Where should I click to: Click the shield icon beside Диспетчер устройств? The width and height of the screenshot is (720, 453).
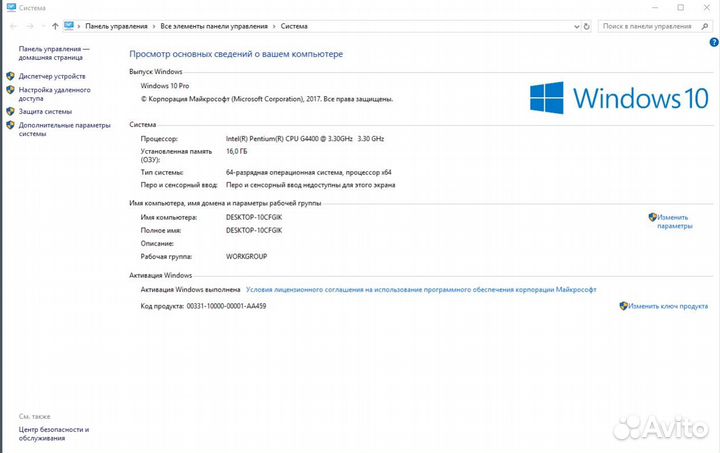[10, 76]
